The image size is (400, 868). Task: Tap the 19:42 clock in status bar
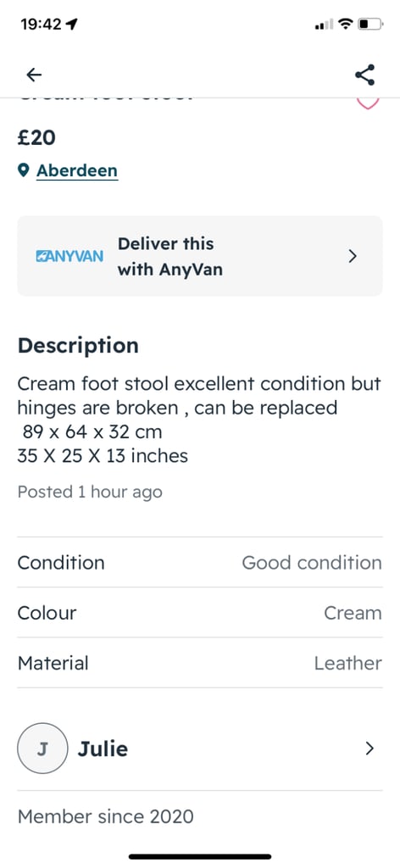(41, 25)
